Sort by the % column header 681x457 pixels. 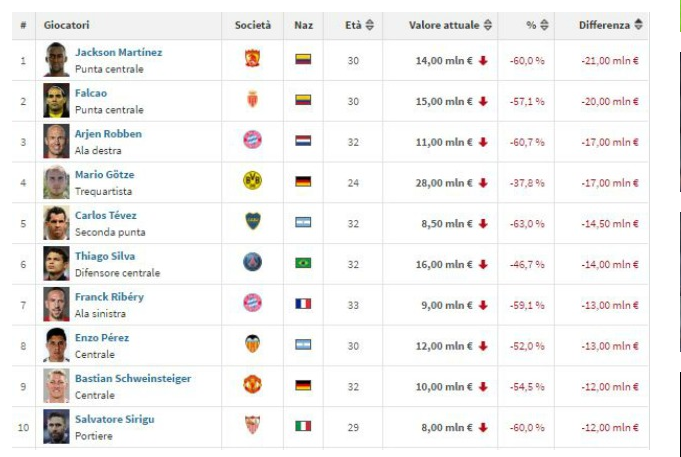click(525, 25)
